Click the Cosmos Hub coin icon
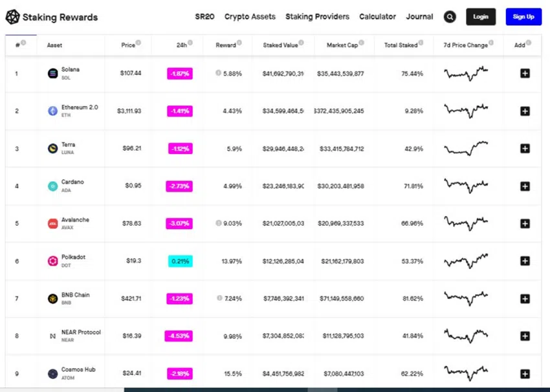550x392 pixels. tap(52, 374)
